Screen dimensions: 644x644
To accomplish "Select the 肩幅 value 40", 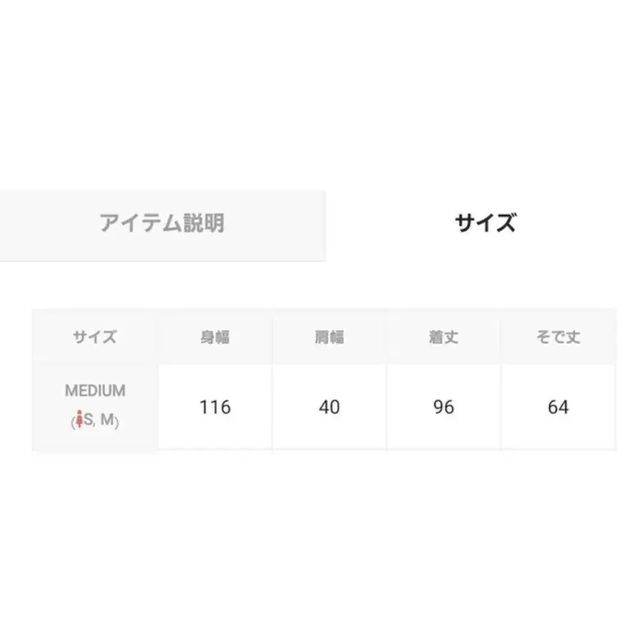I will pyautogui.click(x=329, y=406).
